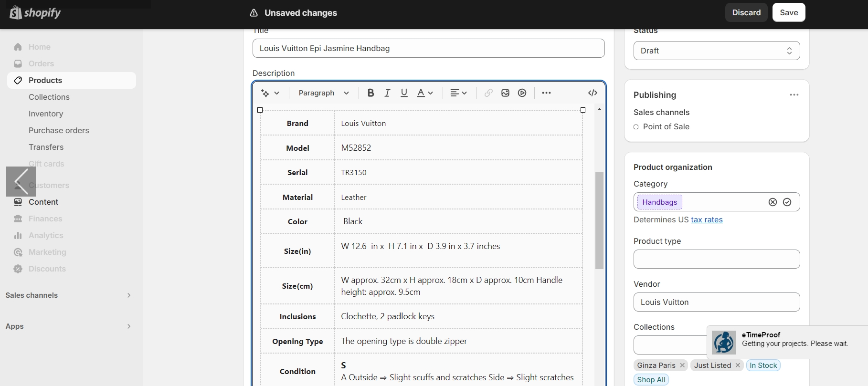Viewport: 868px width, 386px height.
Task: Toggle italic formatting
Action: (x=387, y=93)
